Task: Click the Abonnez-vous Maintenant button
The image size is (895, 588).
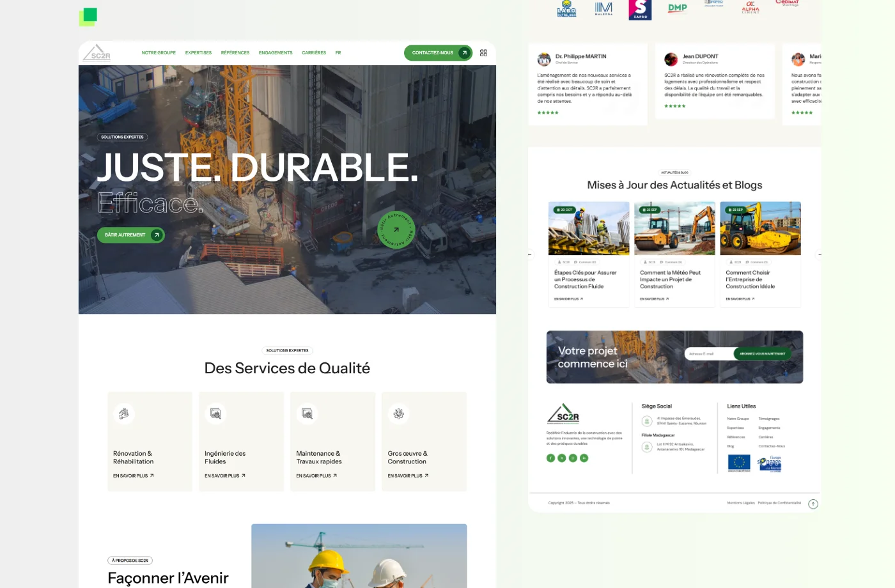Action: pos(762,353)
